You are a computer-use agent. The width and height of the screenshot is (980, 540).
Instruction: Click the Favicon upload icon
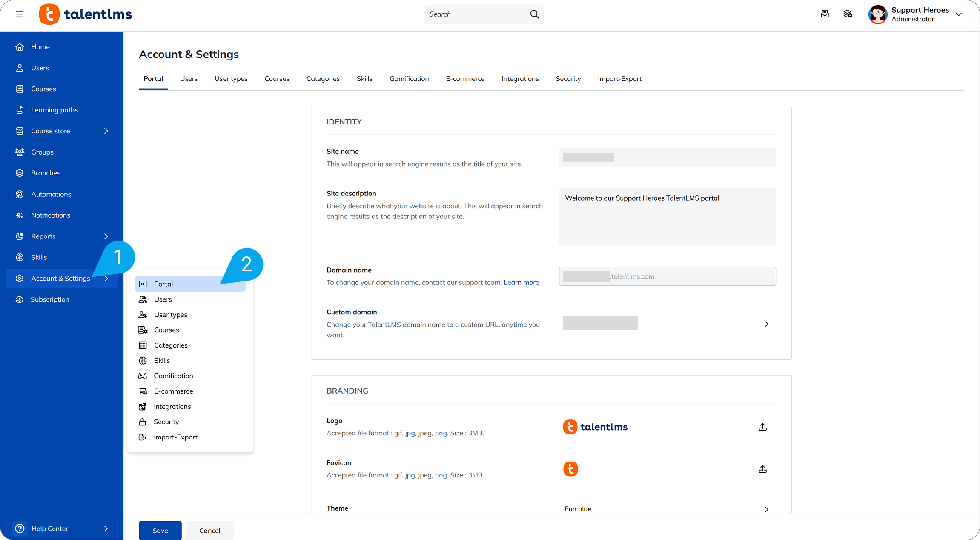762,469
